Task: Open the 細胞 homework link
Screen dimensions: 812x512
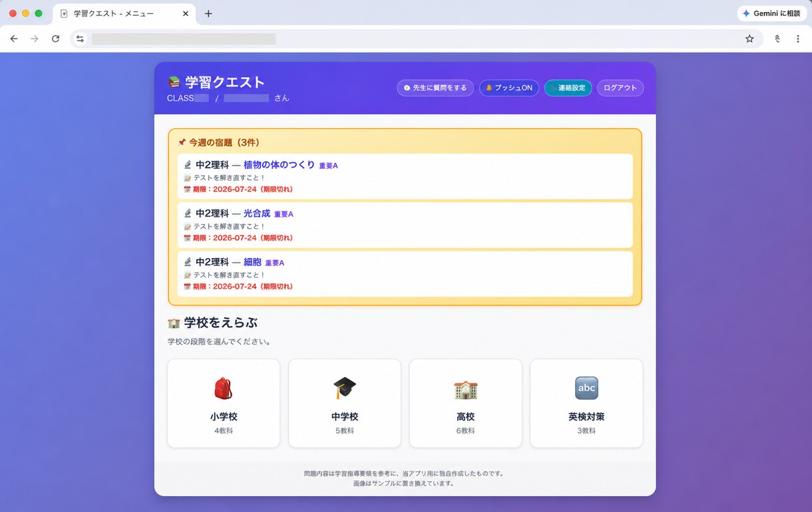Action: (252, 262)
